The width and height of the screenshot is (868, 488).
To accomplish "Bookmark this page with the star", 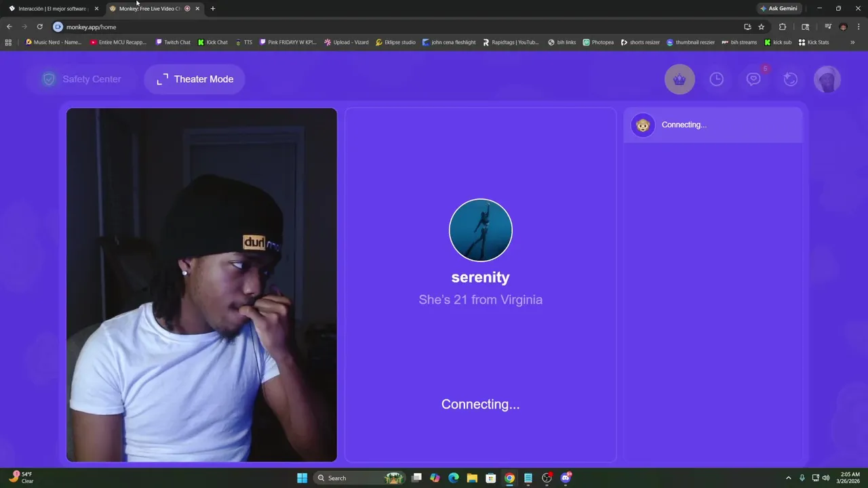I will pyautogui.click(x=761, y=27).
